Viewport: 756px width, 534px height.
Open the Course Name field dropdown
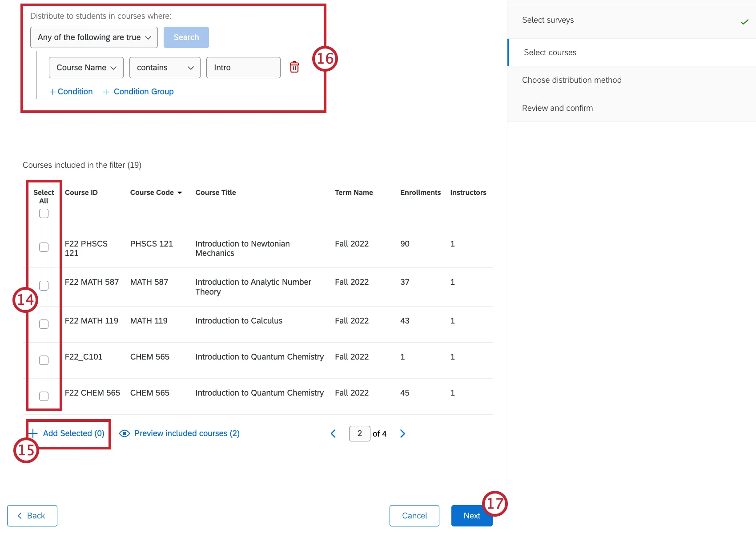tap(86, 67)
